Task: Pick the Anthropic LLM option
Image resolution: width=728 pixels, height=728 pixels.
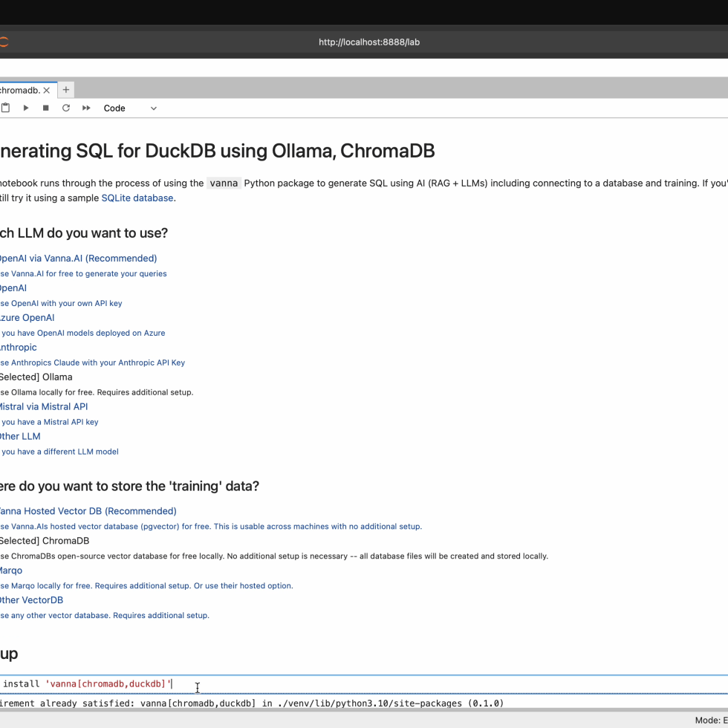Action: coord(18,348)
